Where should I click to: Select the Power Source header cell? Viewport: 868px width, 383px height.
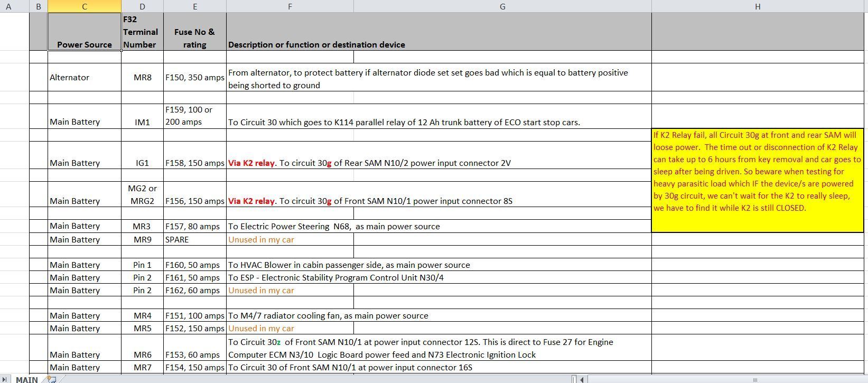click(x=85, y=32)
